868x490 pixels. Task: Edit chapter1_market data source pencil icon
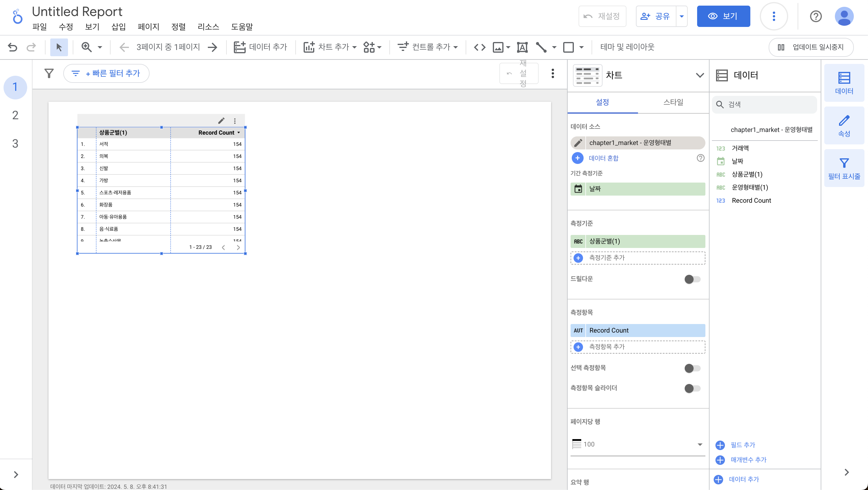578,143
